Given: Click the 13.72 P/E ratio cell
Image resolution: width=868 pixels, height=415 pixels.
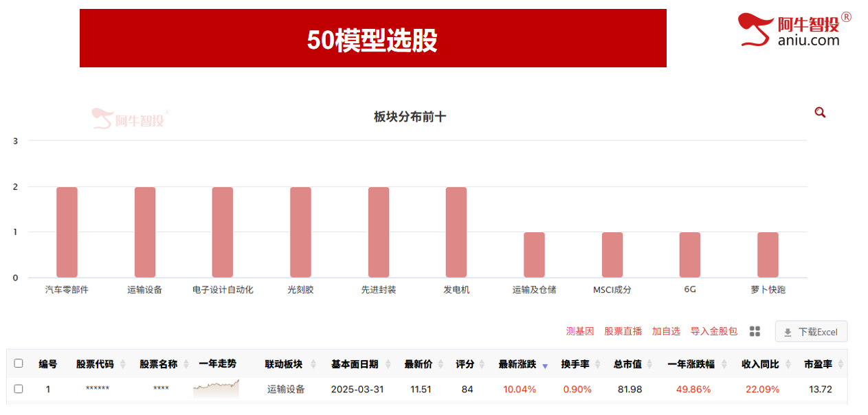Looking at the screenshot, I should click(x=821, y=389).
